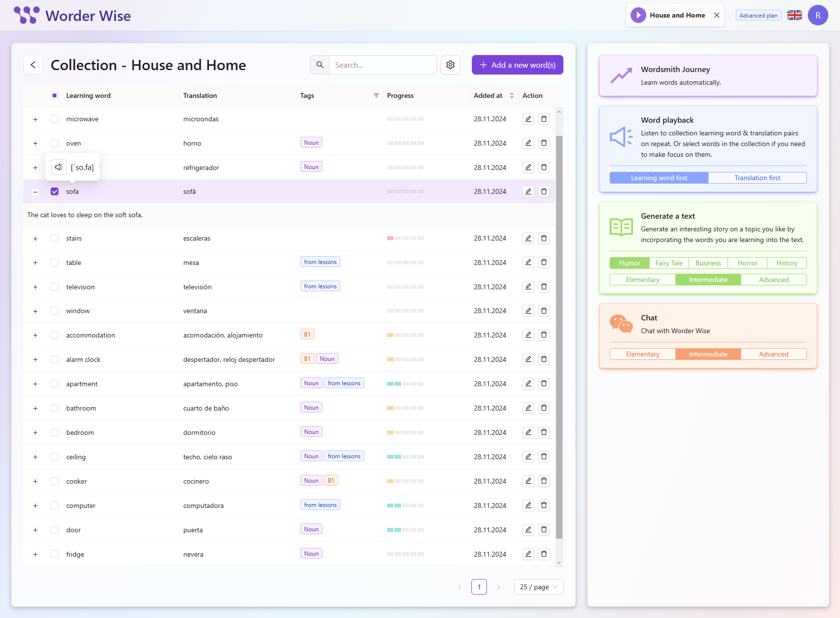The height and width of the screenshot is (618, 840).
Task: Expand the computer row
Action: [35, 506]
